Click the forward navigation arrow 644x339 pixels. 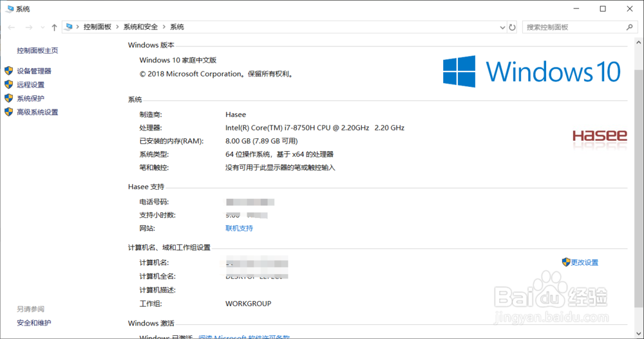(x=28, y=27)
